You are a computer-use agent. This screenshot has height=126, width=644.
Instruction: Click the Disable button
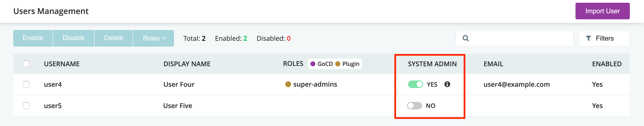(x=74, y=38)
